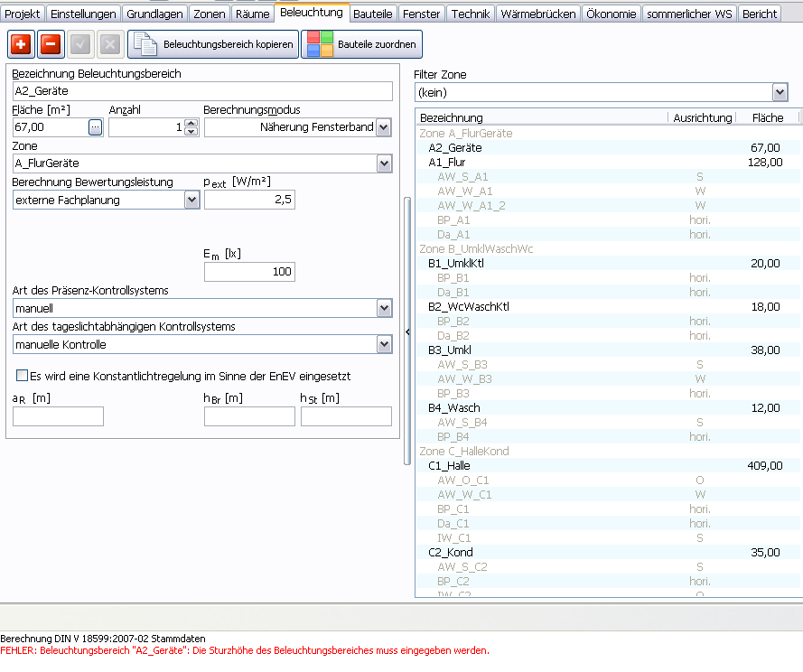Open the area ellipsis button beside Fläche
803x672 pixels.
pyautogui.click(x=95, y=127)
